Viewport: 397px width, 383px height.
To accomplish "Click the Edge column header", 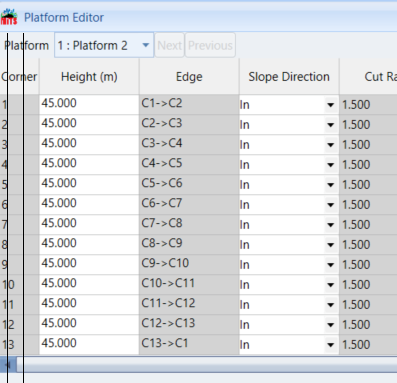I will (189, 77).
